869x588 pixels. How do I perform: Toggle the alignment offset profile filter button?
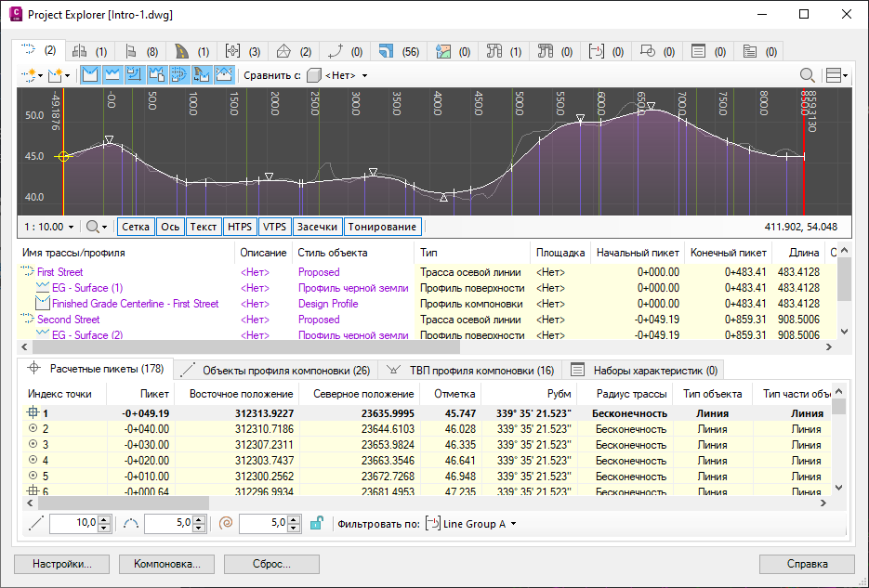[178, 74]
